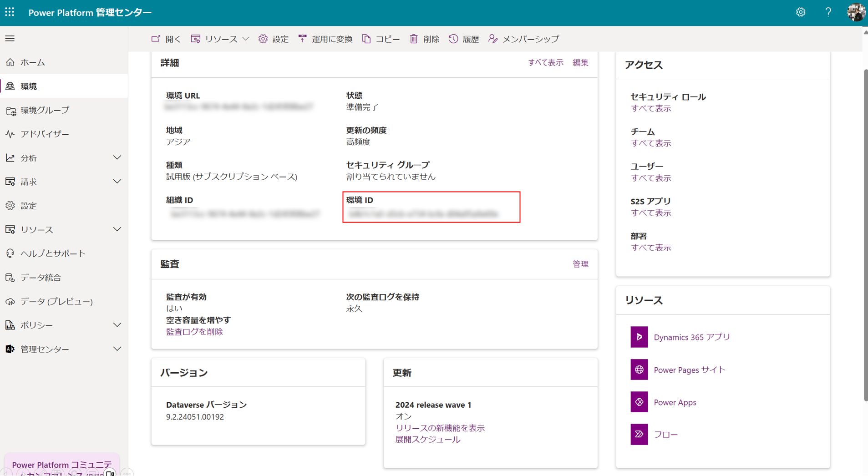Open the app launcher waffle icon

(x=10, y=12)
